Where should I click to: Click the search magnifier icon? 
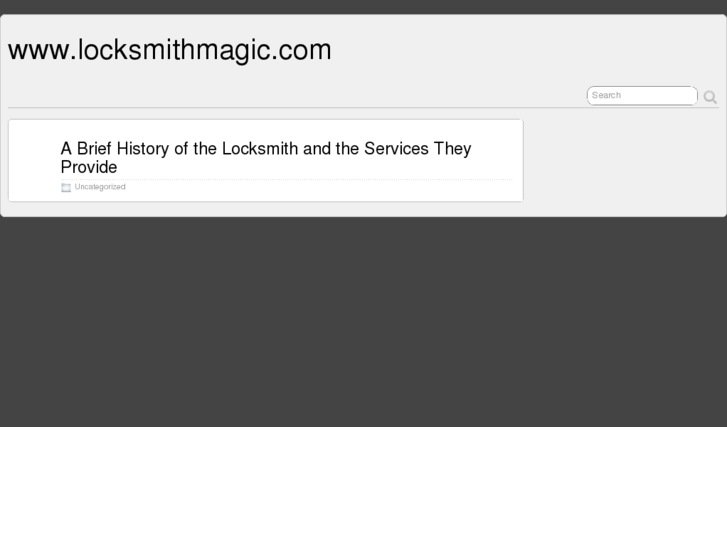click(x=710, y=97)
